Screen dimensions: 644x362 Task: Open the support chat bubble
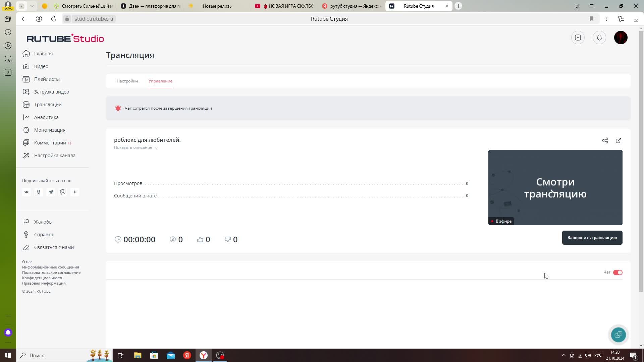pos(618,335)
